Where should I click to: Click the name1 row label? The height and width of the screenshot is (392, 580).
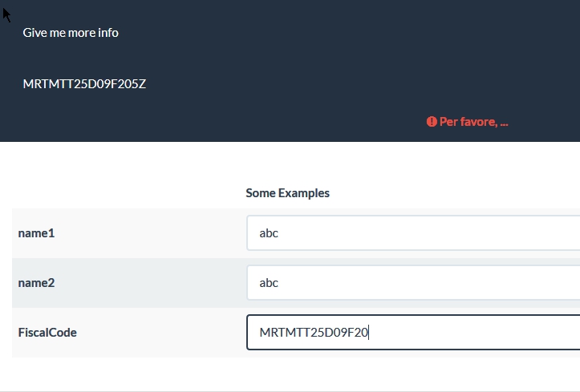[x=36, y=233]
